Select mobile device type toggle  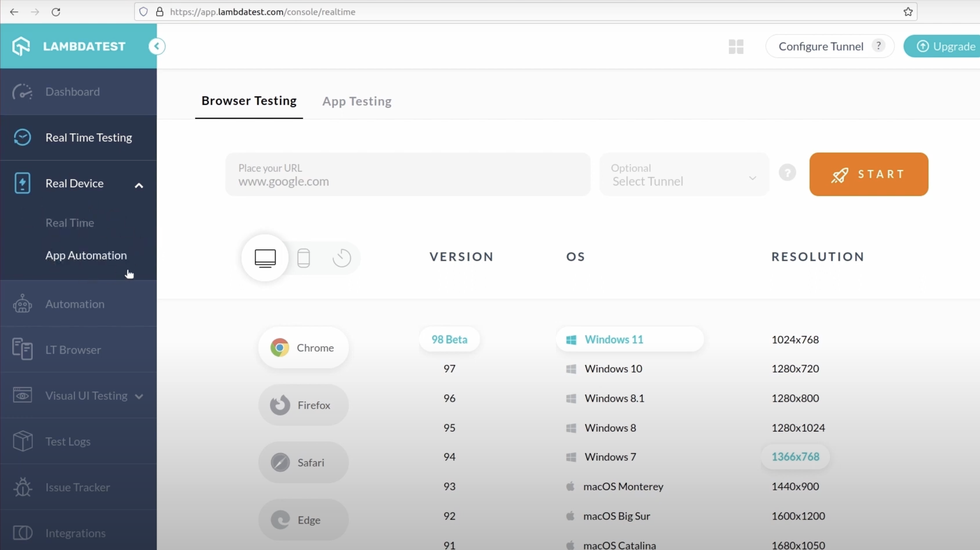pyautogui.click(x=304, y=258)
